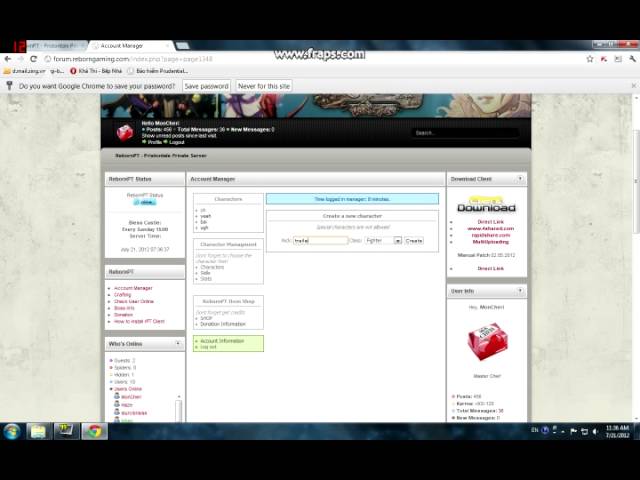The image size is (640, 480).
Task: Click the key icon in the password bar
Action: [x=9, y=86]
